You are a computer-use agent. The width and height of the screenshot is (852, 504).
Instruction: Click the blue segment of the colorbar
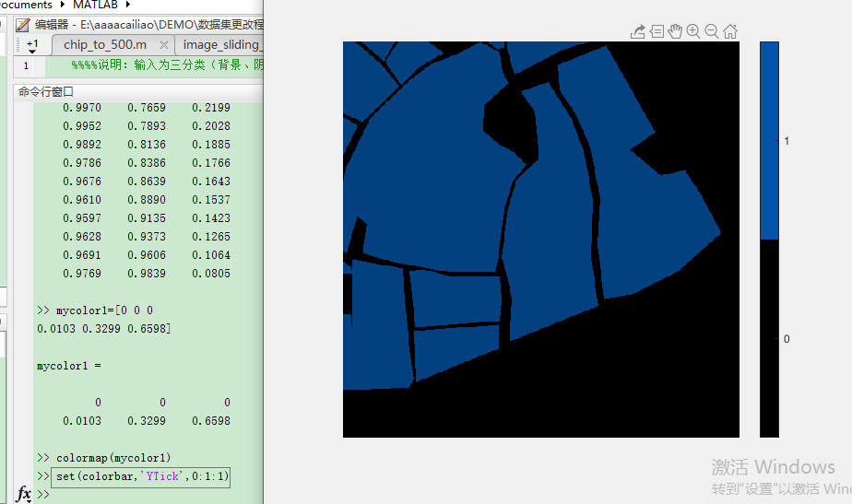769,140
